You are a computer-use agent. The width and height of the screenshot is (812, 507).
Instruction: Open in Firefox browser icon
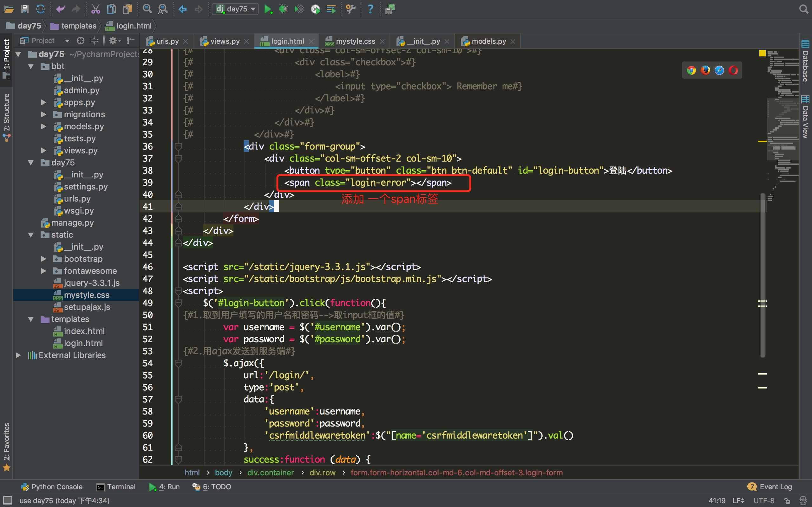705,70
